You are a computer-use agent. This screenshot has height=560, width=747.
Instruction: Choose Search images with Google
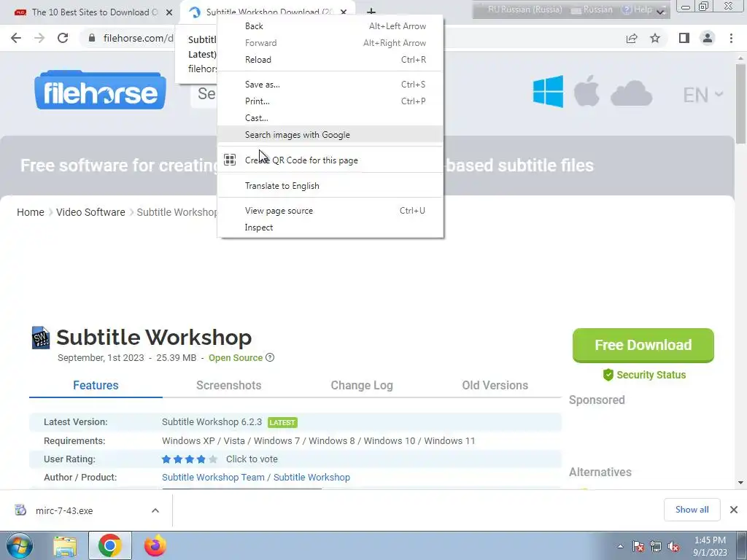pyautogui.click(x=330, y=135)
